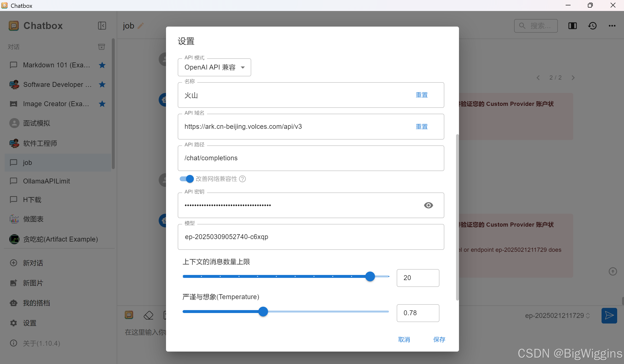The height and width of the screenshot is (364, 624).
Task: Open the API 模式 dropdown
Action: (214, 67)
